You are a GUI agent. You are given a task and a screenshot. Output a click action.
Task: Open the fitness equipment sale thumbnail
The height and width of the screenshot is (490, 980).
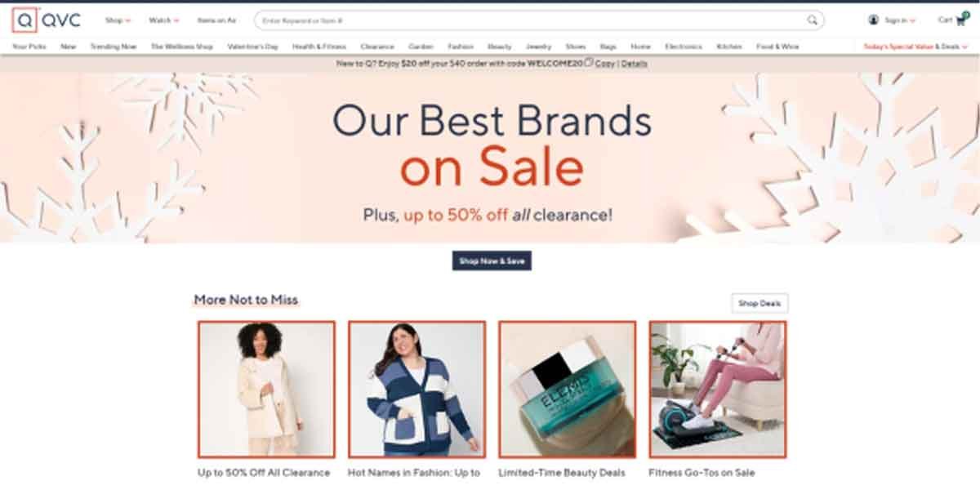(718, 389)
